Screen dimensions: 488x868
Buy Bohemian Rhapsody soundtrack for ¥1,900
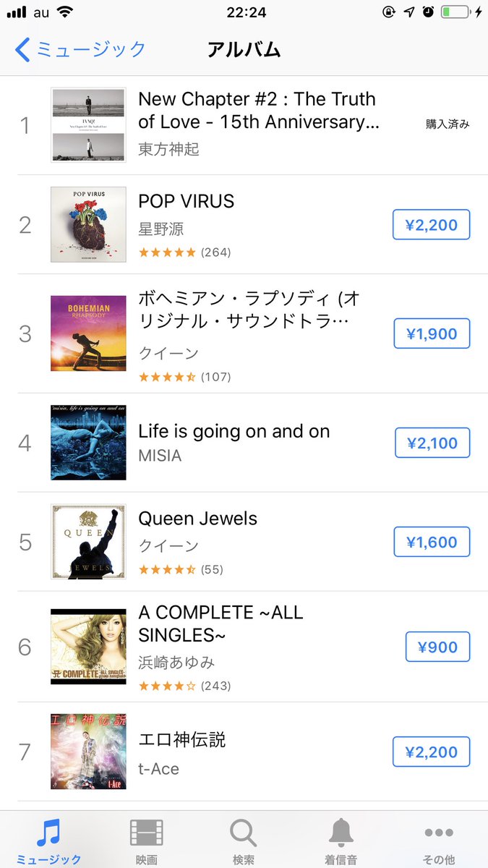pyautogui.click(x=432, y=333)
